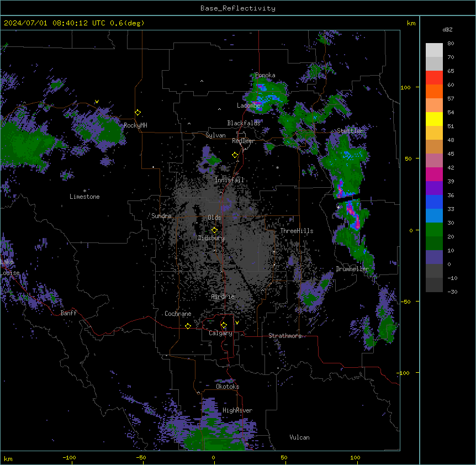This screenshot has width=476, height=465.
Task: Click the yellow diamond marker inside Calgary
Action: [x=224, y=325]
